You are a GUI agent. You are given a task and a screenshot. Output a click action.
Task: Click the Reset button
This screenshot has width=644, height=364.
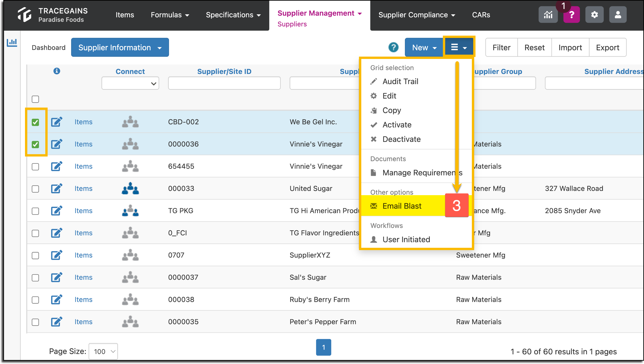(x=534, y=47)
